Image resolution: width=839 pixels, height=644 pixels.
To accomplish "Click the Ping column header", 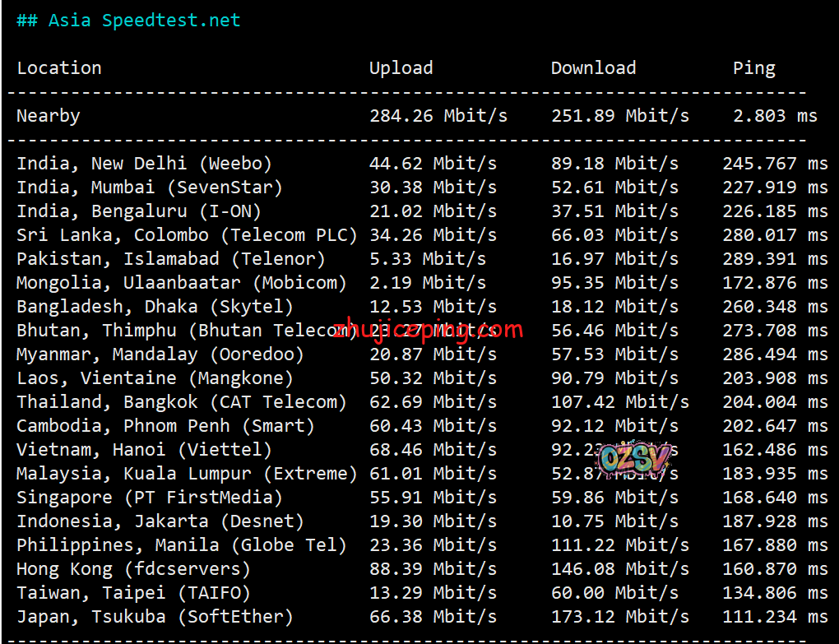I will [x=753, y=68].
